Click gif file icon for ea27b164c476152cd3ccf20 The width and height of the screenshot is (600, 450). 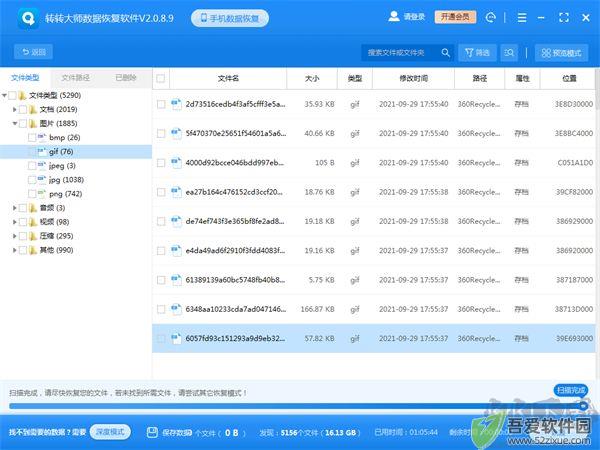tap(176, 192)
